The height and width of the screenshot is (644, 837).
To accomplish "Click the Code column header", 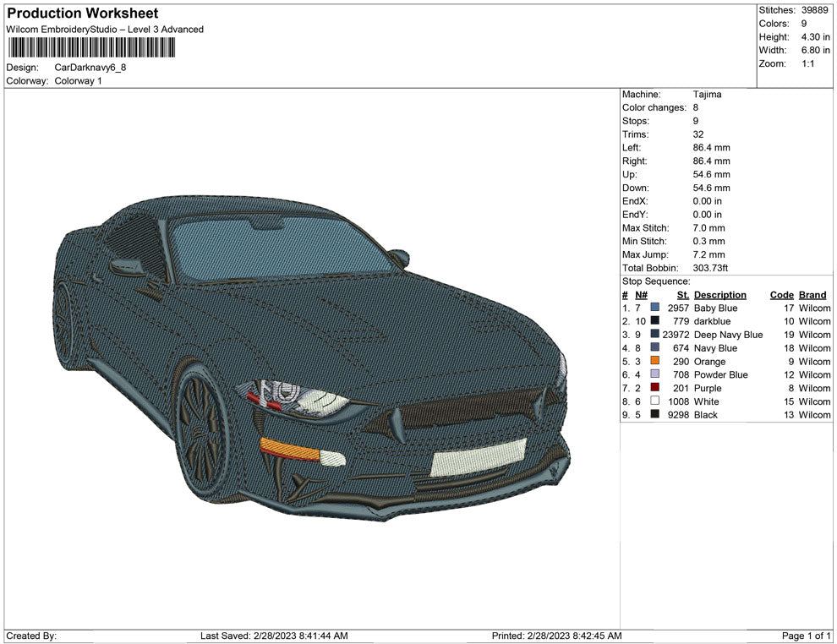I will 781,295.
